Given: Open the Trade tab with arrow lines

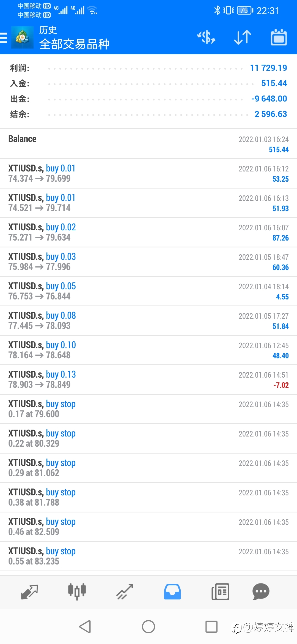Looking at the screenshot, I should tap(125, 592).
